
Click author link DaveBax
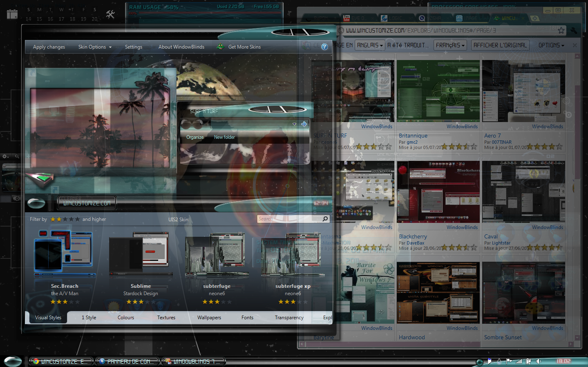click(x=415, y=243)
